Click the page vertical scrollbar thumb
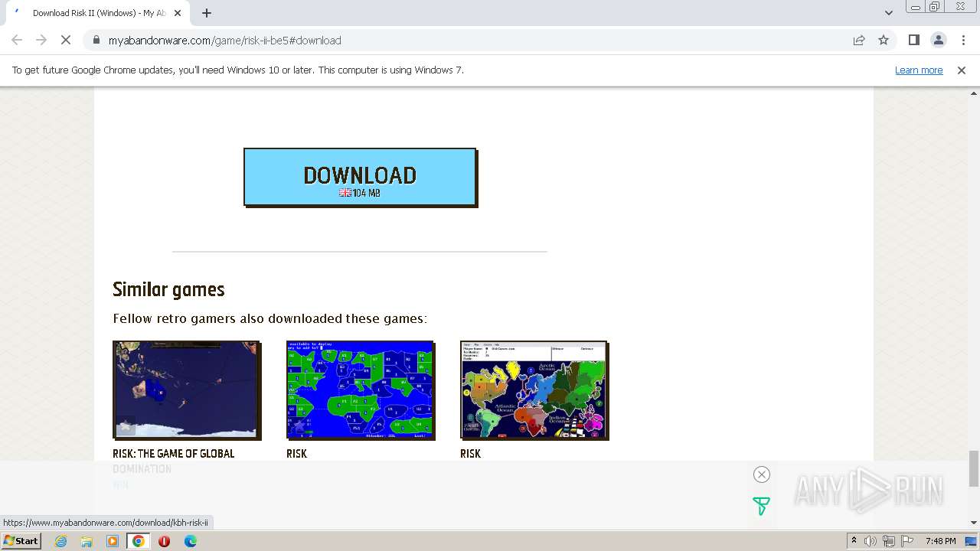The height and width of the screenshot is (551, 980). click(974, 468)
